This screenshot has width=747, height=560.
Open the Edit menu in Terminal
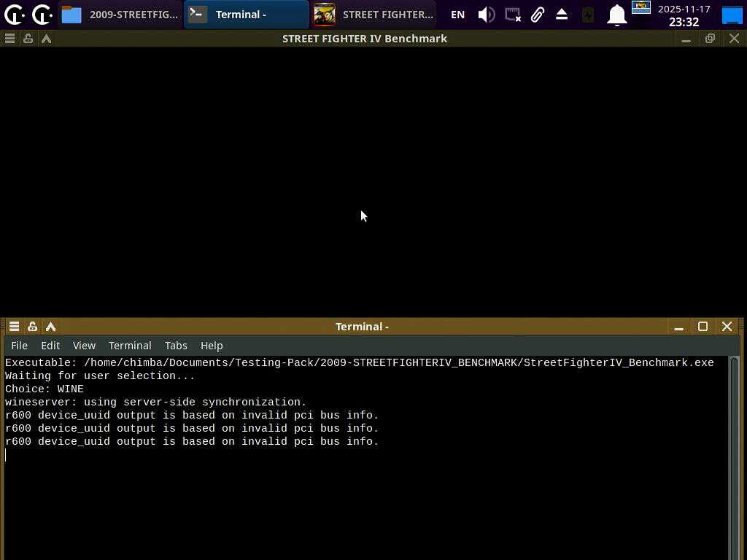pos(50,345)
